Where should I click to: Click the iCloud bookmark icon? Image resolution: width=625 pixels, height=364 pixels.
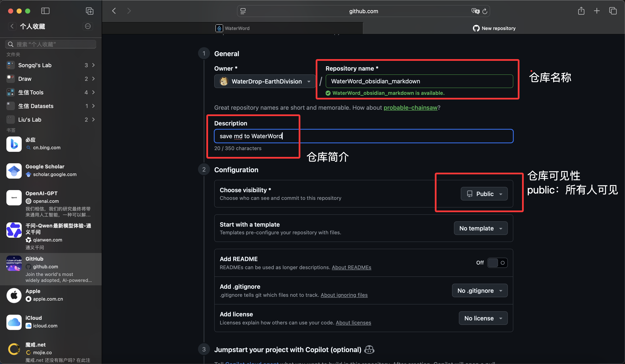tap(14, 322)
